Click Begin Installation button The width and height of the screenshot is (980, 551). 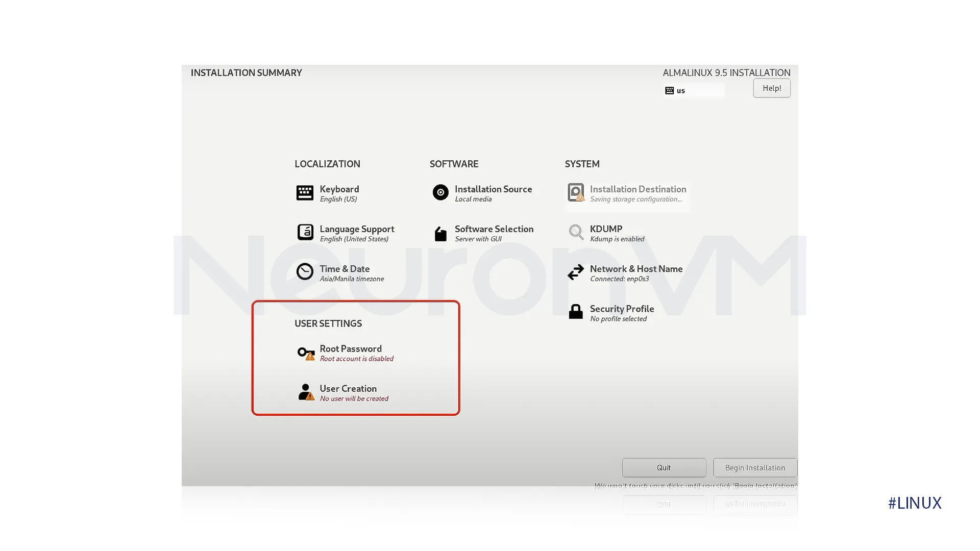pyautogui.click(x=754, y=467)
